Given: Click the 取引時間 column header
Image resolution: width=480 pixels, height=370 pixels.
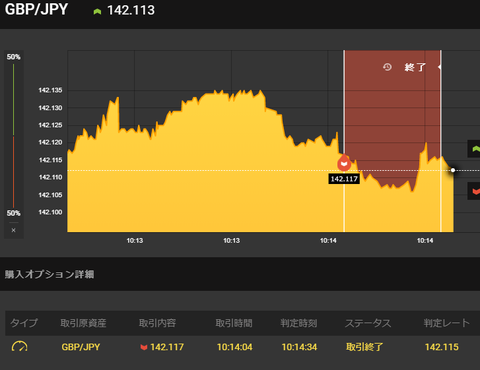Looking at the screenshot, I should click(234, 323).
